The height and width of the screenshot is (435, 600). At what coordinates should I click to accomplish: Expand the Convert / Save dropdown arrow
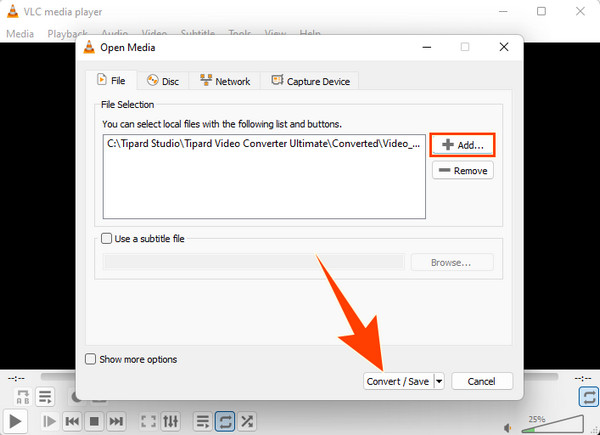point(439,381)
